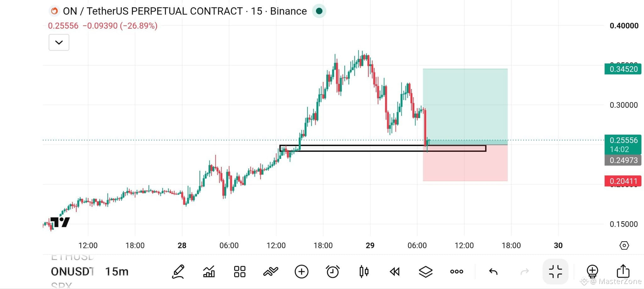Open the 15m timeframe selector

(117, 272)
